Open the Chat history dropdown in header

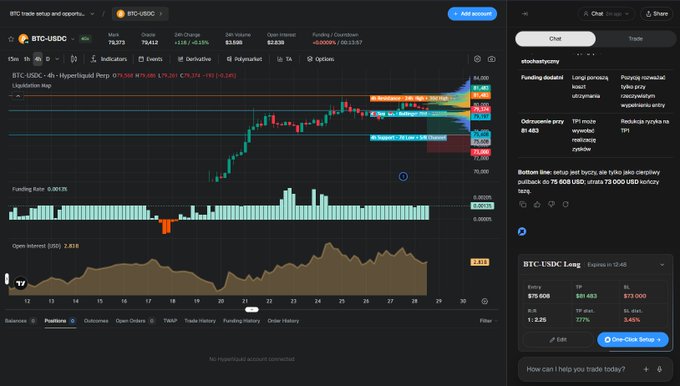tap(606, 14)
